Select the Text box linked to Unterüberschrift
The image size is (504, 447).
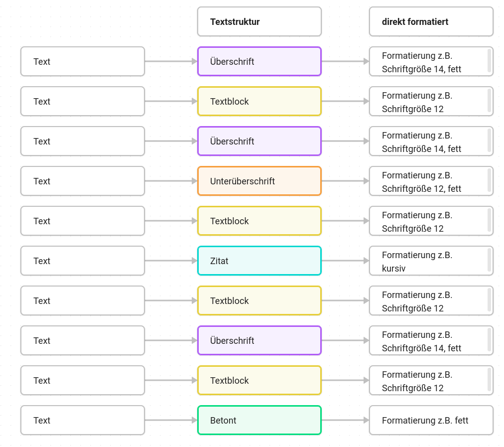click(83, 181)
